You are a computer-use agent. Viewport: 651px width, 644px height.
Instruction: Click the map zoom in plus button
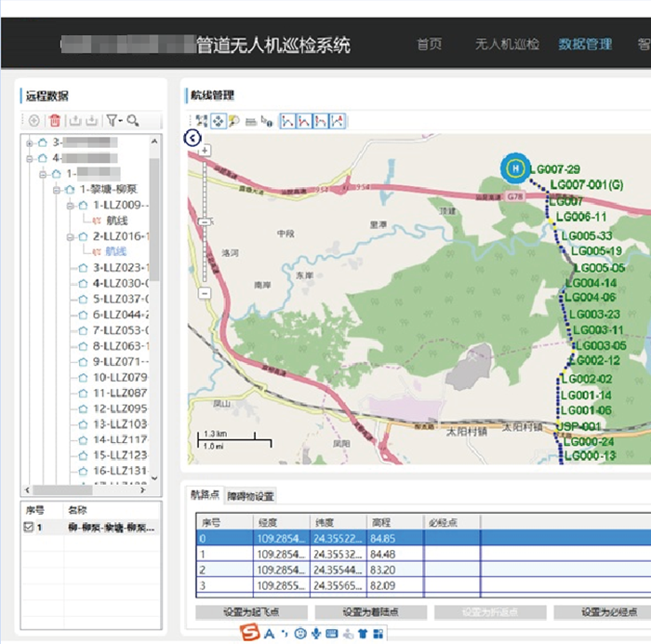click(205, 151)
